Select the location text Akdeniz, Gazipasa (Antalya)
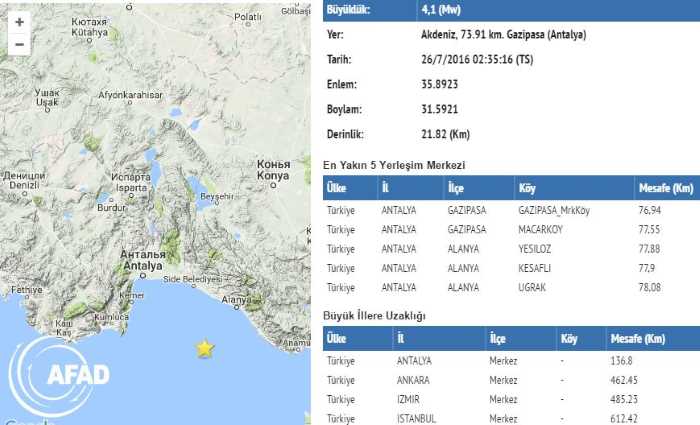 point(513,34)
